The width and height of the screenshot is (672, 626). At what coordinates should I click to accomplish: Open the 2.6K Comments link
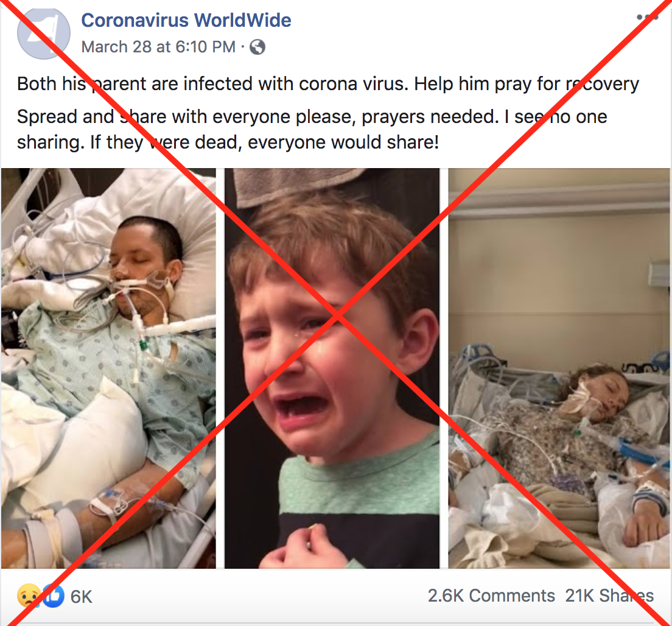[x=491, y=596]
